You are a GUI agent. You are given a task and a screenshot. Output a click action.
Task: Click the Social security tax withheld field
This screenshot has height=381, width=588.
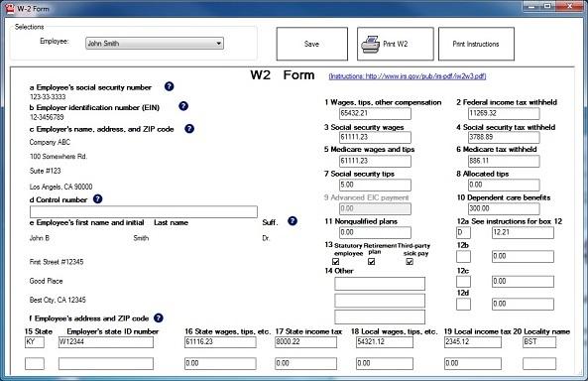504,137
